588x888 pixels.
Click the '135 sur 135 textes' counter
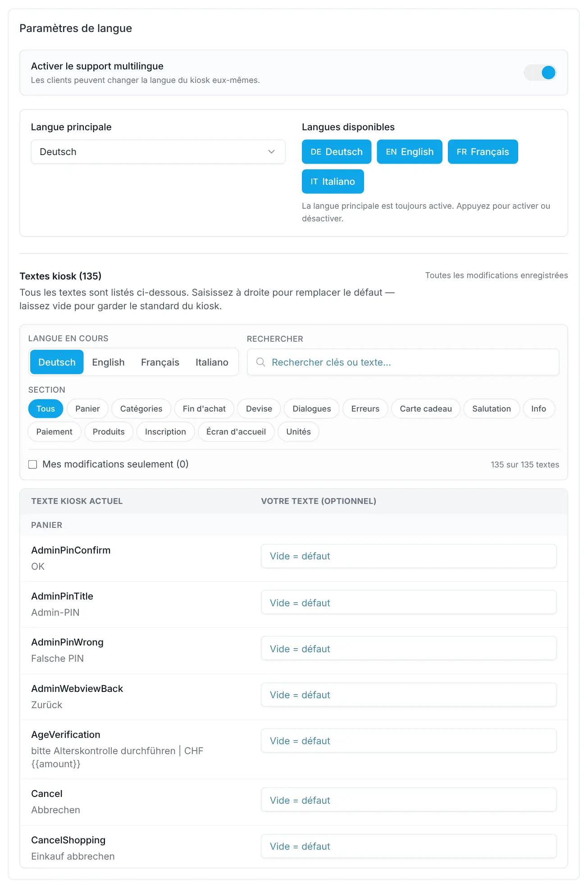(525, 465)
